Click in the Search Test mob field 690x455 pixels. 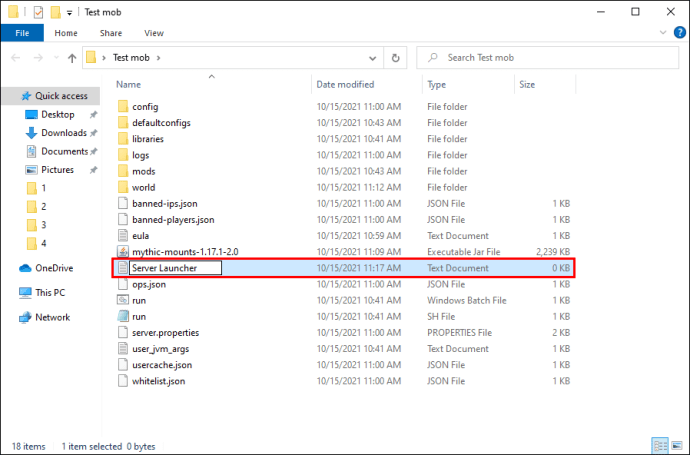[x=547, y=58]
